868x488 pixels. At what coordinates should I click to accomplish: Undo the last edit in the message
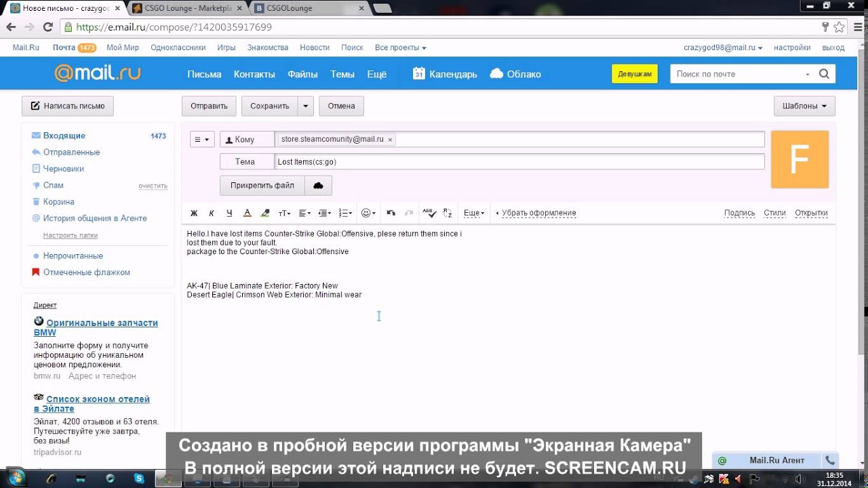391,213
